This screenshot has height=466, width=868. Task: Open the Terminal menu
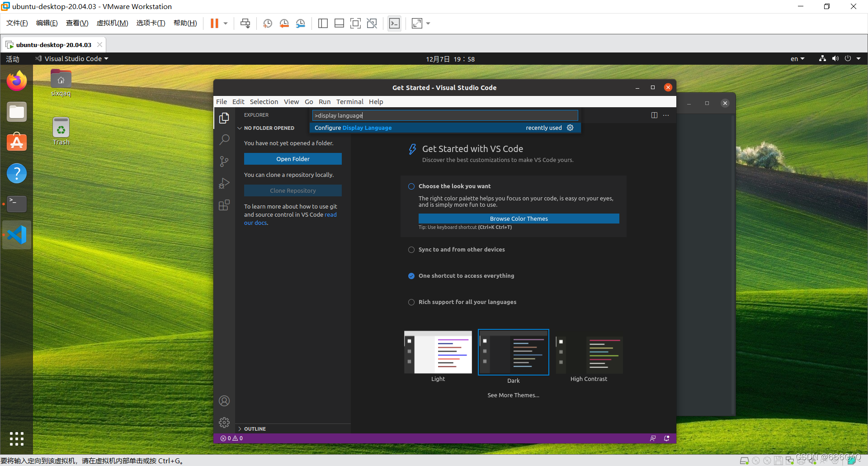[349, 101]
